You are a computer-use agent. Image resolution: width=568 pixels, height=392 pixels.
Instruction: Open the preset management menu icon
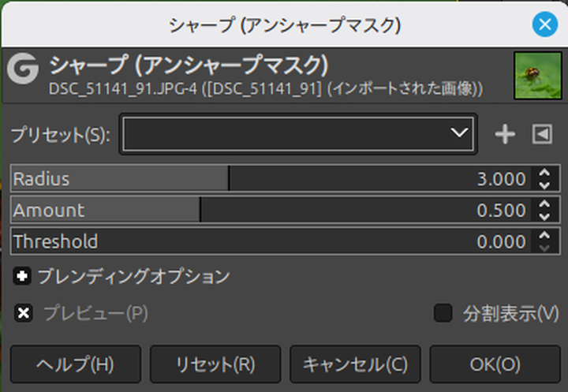click(x=542, y=135)
